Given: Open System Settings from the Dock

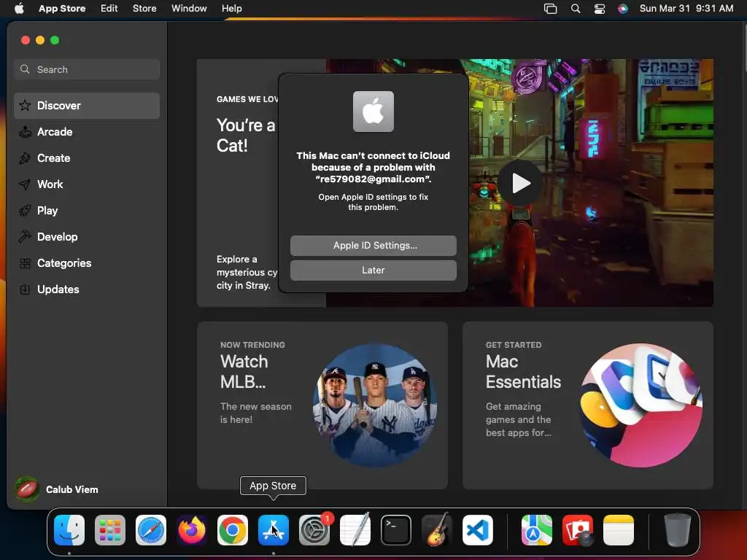Looking at the screenshot, I should (x=314, y=530).
